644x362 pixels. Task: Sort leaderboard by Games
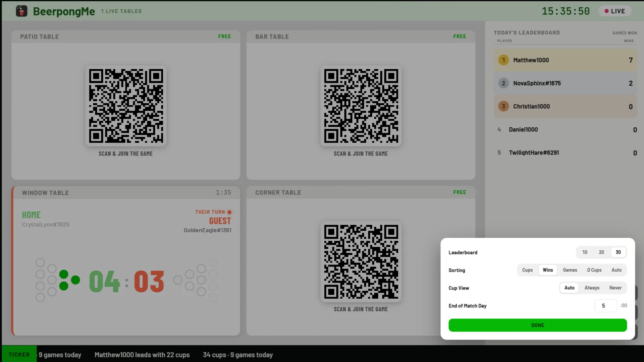[570, 270]
